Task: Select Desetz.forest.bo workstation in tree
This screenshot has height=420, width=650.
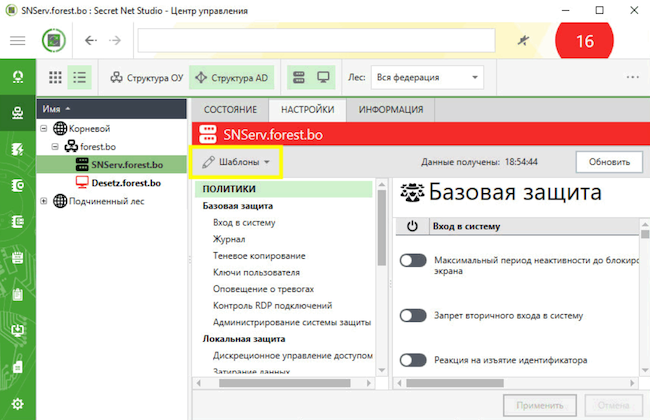Action: (x=126, y=183)
